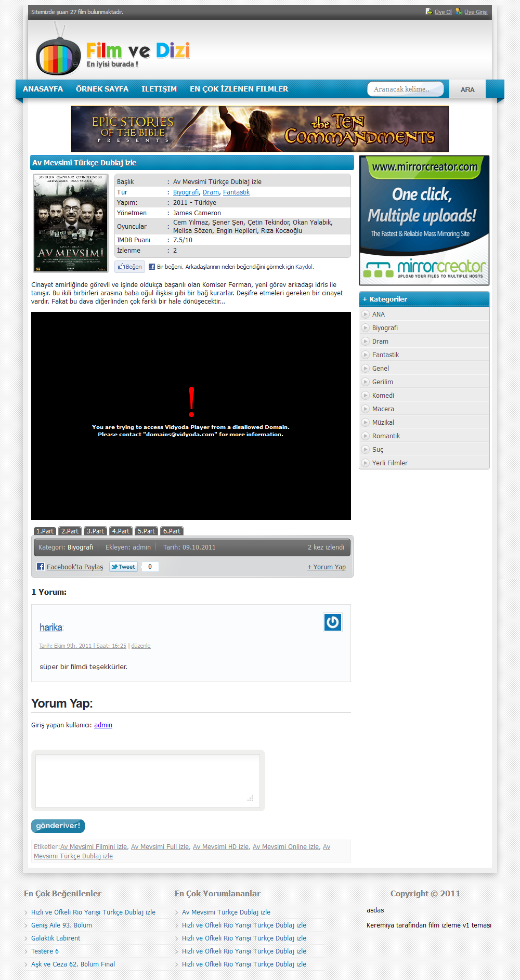
Task: Open the Testere 6 link
Action: (45, 951)
